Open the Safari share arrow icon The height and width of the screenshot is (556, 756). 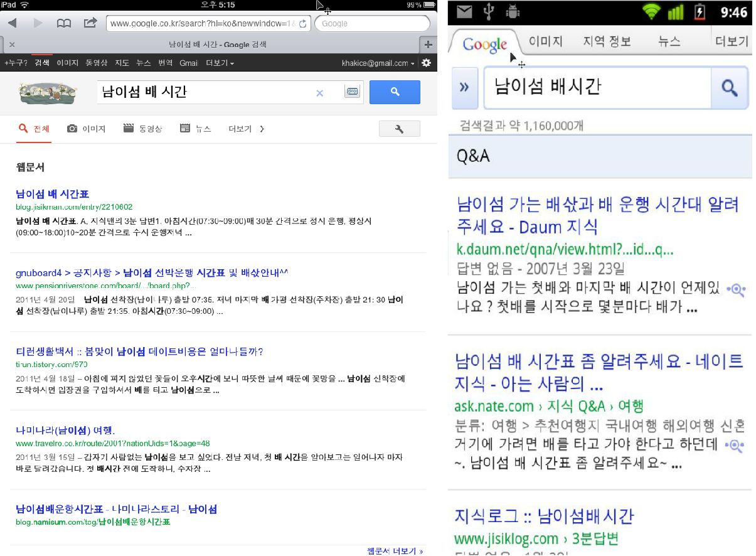coord(90,23)
